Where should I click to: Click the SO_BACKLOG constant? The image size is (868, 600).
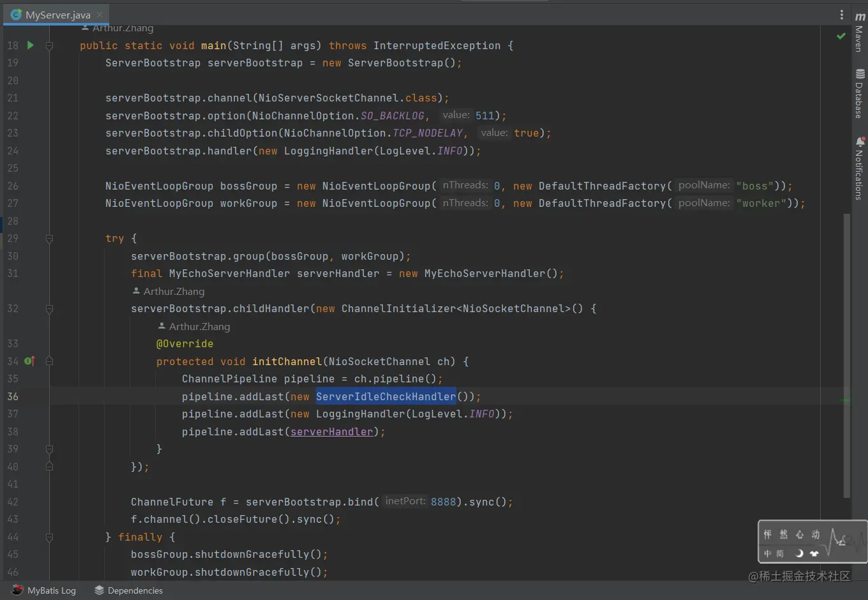(x=393, y=116)
